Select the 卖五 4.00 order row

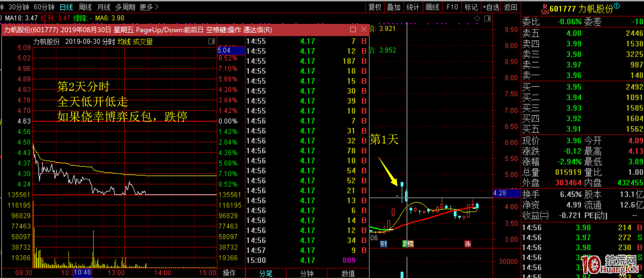click(582, 33)
